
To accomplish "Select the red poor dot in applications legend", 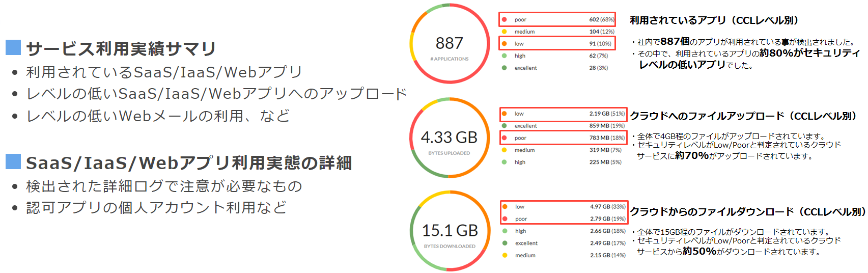I will (x=504, y=19).
